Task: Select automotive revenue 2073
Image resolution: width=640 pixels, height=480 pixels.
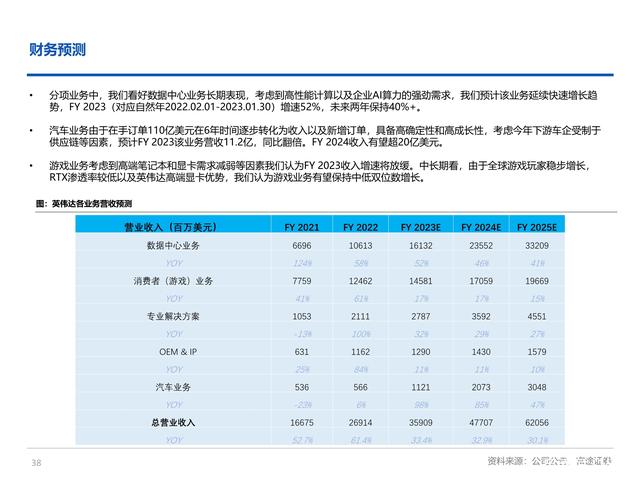Action: tap(481, 387)
